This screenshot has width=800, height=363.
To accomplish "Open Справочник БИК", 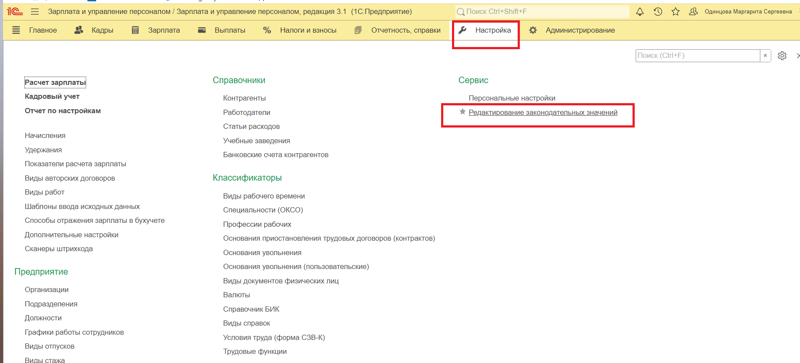I will pyautogui.click(x=251, y=309).
